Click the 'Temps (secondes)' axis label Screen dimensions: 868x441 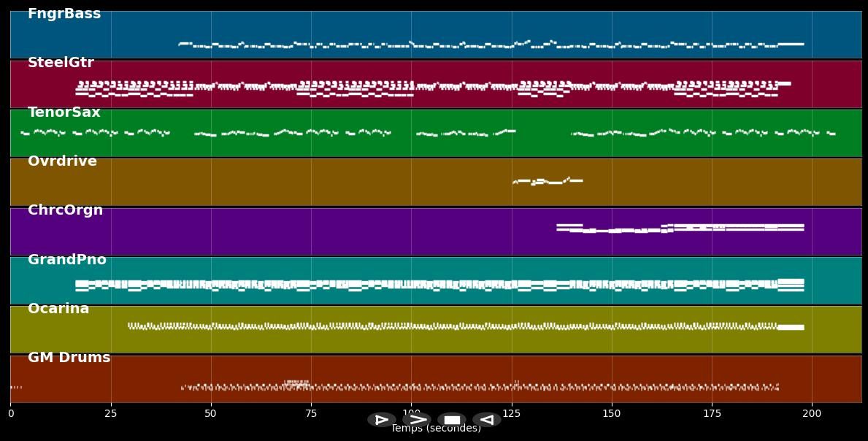pos(436,429)
